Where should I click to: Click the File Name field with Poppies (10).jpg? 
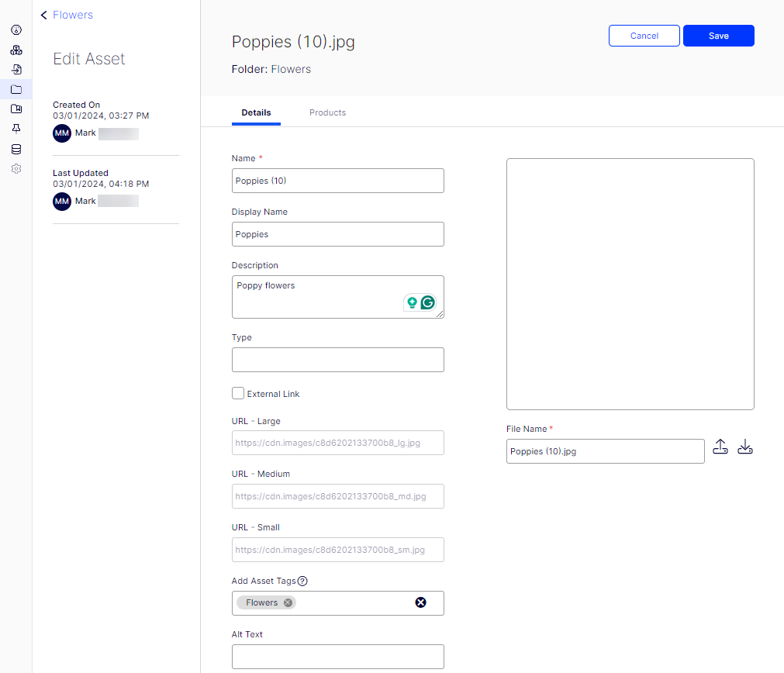[x=606, y=451]
